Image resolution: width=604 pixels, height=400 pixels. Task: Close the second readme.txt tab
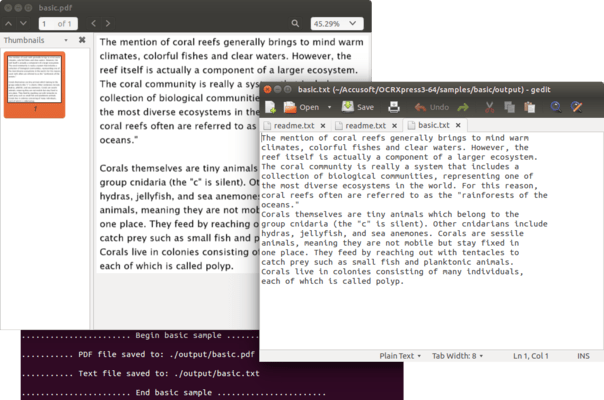click(x=394, y=126)
